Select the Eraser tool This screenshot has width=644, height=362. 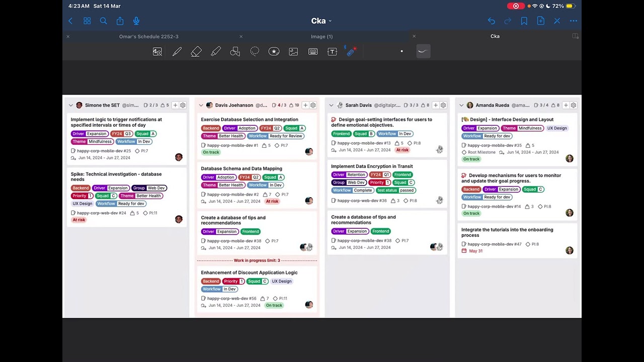tap(196, 51)
